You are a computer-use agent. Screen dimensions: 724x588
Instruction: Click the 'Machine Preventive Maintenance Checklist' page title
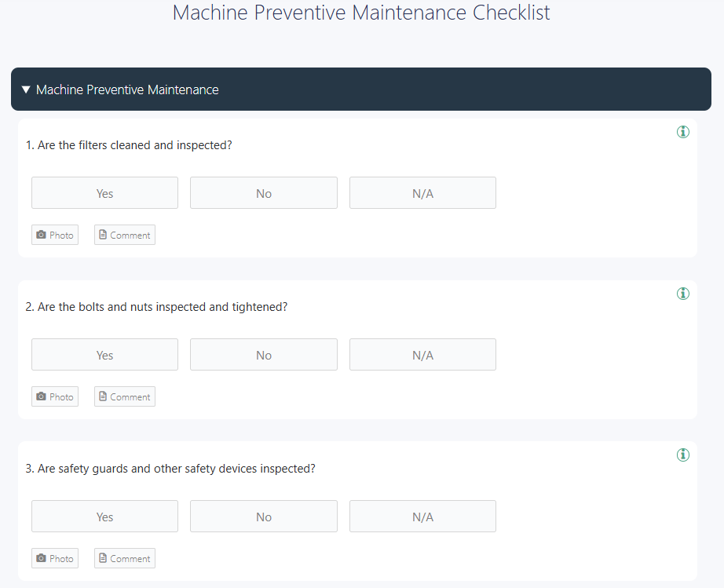coord(361,13)
